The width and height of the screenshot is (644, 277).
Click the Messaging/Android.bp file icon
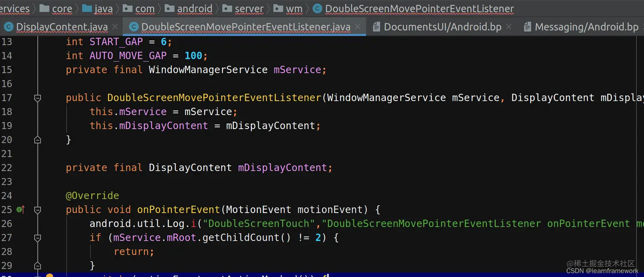coord(527,27)
